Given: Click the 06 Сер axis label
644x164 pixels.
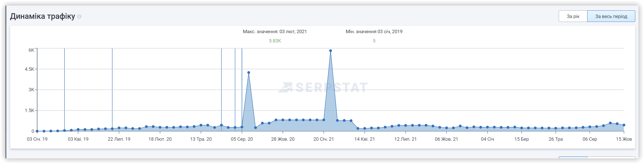Looking at the screenshot, I should (x=590, y=139).
